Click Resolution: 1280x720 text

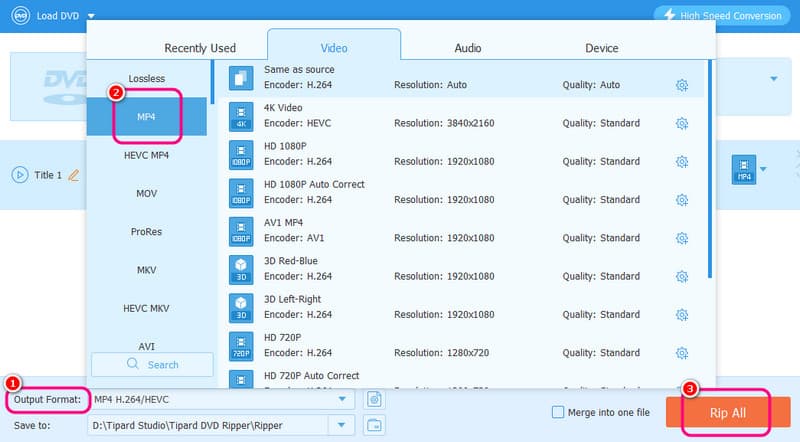tap(441, 353)
